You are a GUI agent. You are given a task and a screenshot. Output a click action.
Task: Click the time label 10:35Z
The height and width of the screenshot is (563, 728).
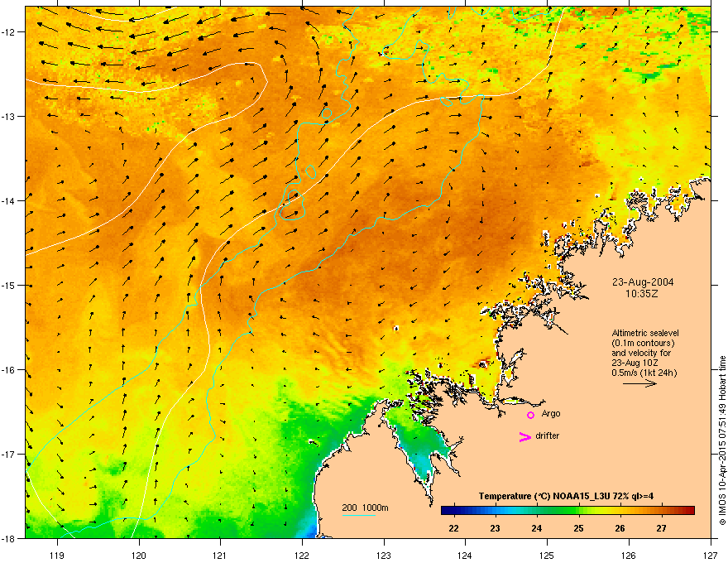pos(641,294)
